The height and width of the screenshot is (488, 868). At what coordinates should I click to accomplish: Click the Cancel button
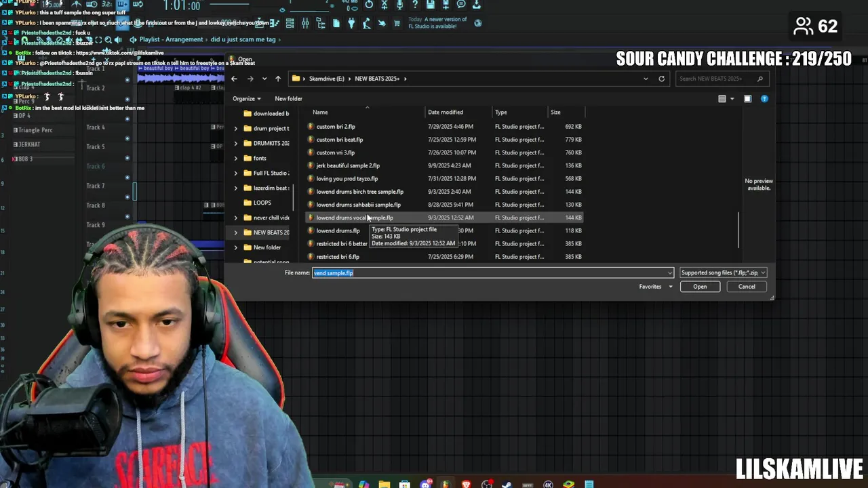point(747,287)
